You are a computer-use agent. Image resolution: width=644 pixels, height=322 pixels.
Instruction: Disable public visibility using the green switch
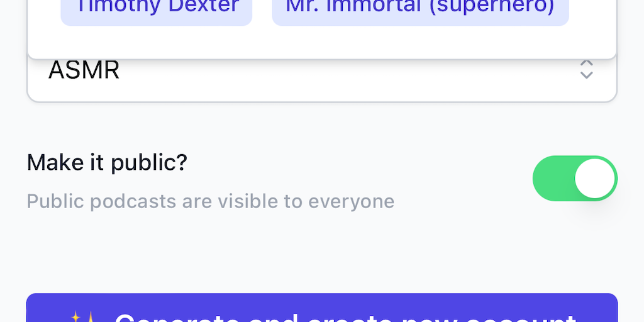click(x=574, y=179)
